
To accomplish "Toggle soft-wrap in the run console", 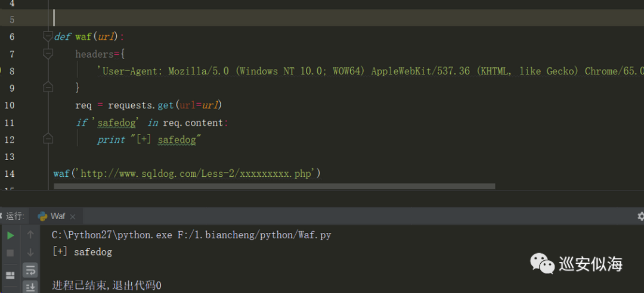I will [30, 270].
